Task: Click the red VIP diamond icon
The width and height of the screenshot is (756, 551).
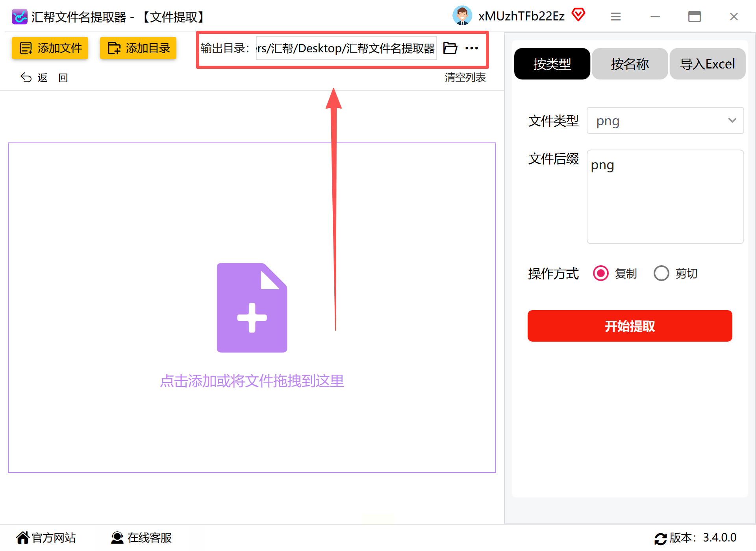Action: pos(578,15)
